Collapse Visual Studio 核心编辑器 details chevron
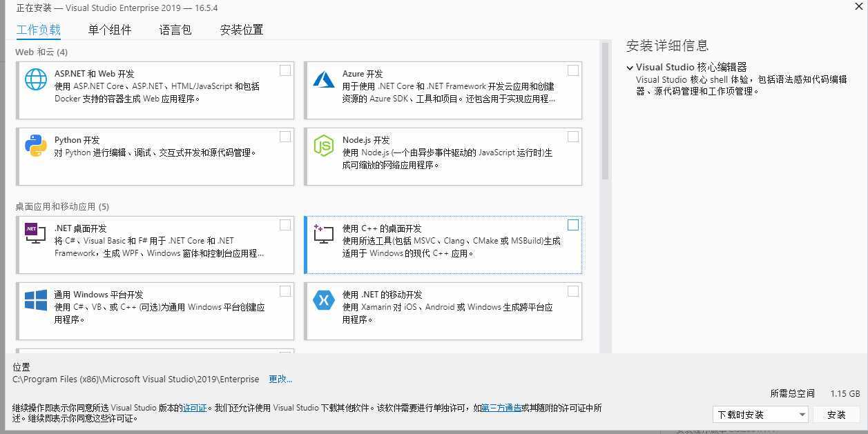The image size is (868, 434). (x=630, y=68)
